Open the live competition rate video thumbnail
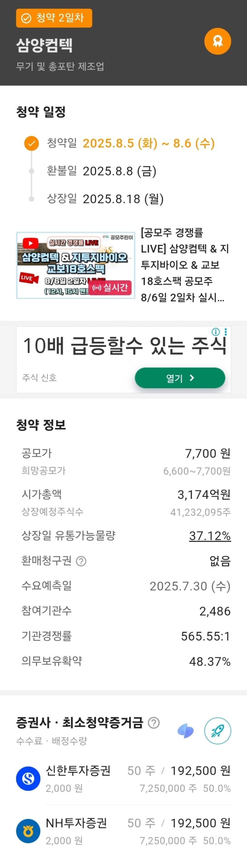The height and width of the screenshot is (868, 247). (x=75, y=265)
